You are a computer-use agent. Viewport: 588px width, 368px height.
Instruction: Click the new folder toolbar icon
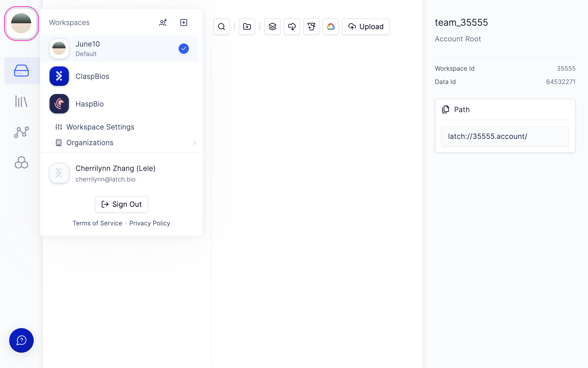point(247,27)
